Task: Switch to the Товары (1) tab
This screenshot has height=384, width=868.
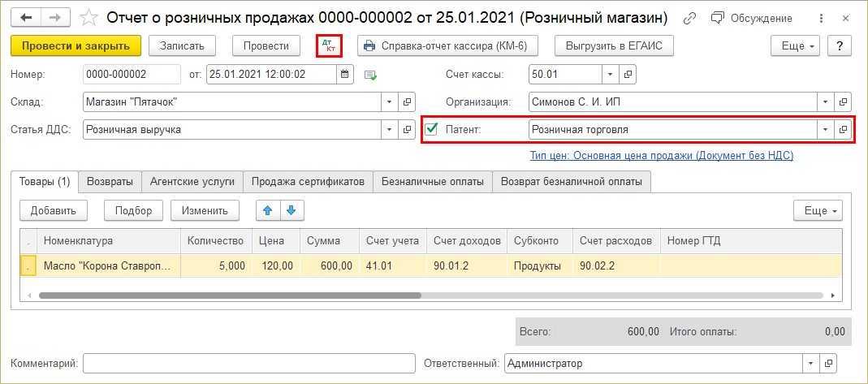Action: click(45, 182)
